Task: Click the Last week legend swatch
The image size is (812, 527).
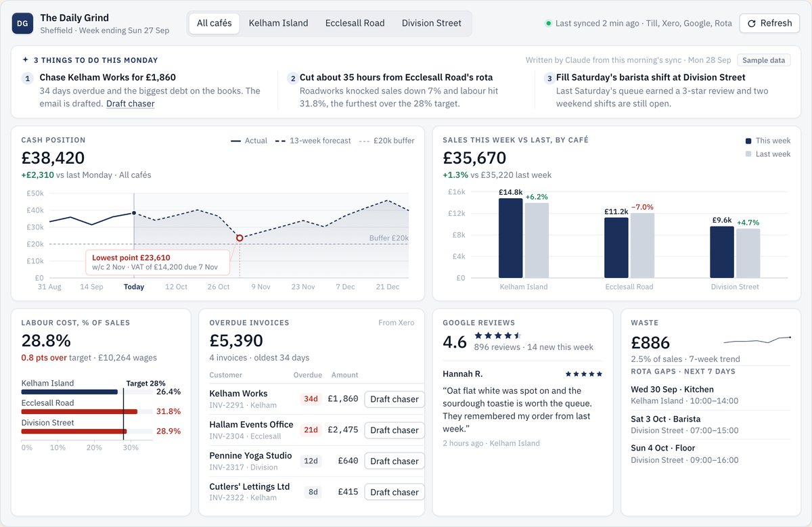Action: click(748, 154)
